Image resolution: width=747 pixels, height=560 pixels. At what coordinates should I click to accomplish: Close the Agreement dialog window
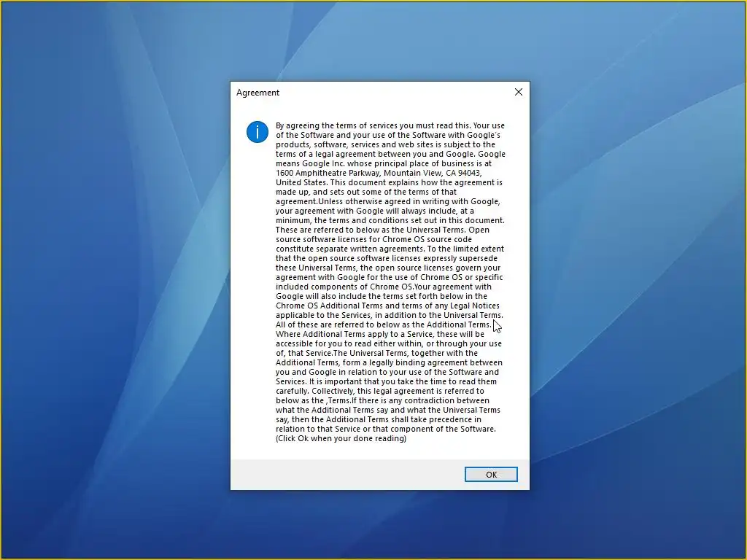pos(519,92)
